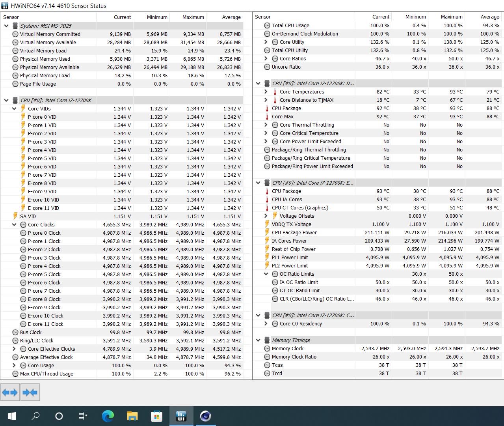This screenshot has height=426, width=504.
Task: Select the Max CPU/Thread Usage row
Action: pos(122,374)
